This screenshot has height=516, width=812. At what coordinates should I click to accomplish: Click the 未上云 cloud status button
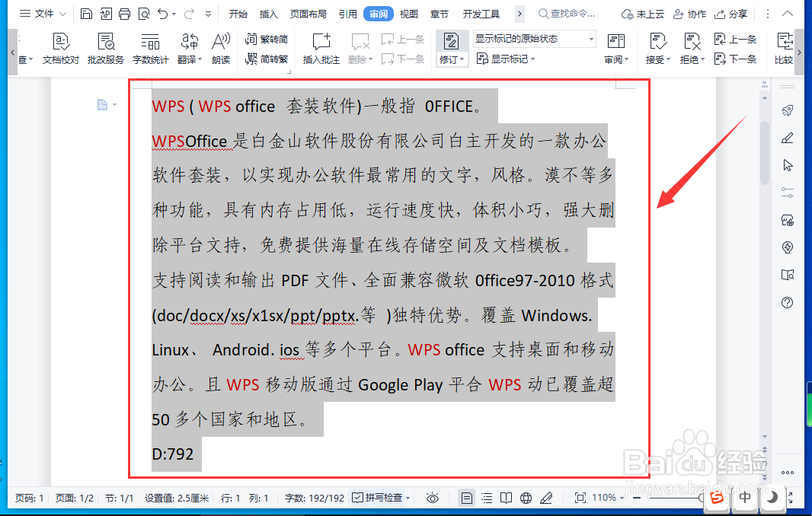(x=643, y=14)
